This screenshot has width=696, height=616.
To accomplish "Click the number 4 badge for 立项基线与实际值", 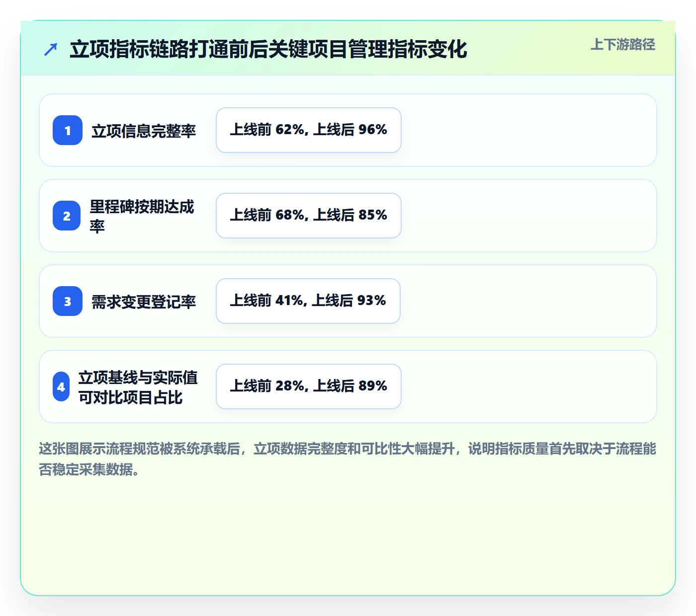I will pos(61,386).
